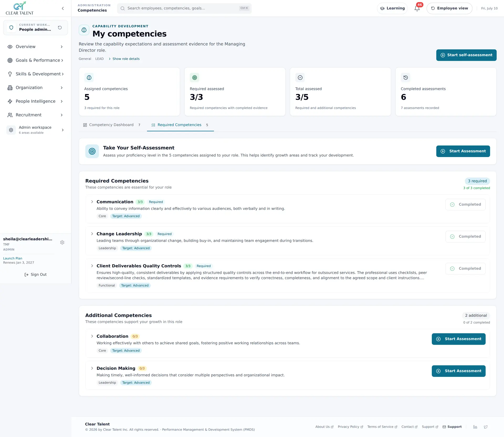The image size is (504, 437).
Task: Click the Clear Talent logo
Action: coord(20,8)
